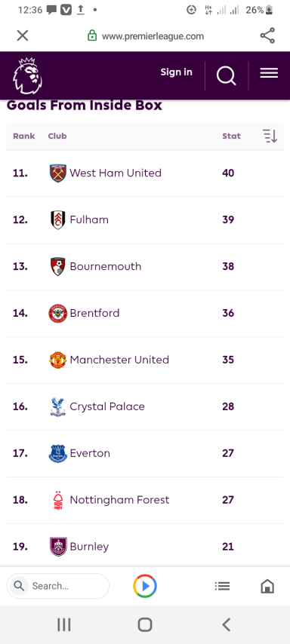The width and height of the screenshot is (290, 644).
Task: Tap the Android back navigation button
Action: click(x=226, y=624)
